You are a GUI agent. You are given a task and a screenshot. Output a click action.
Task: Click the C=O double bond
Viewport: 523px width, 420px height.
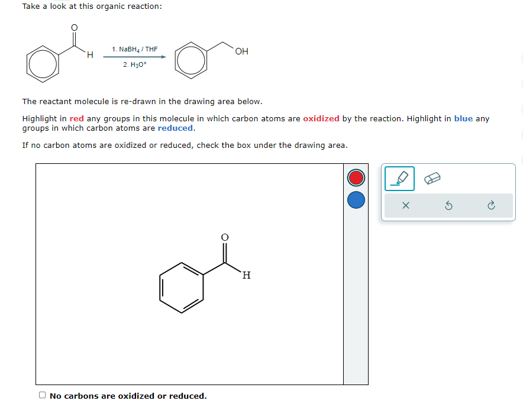(224, 251)
